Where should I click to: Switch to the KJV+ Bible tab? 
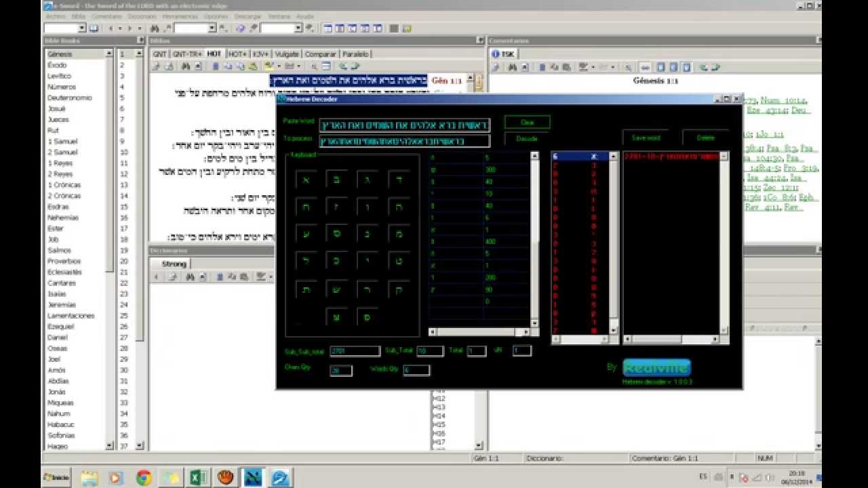(261, 54)
